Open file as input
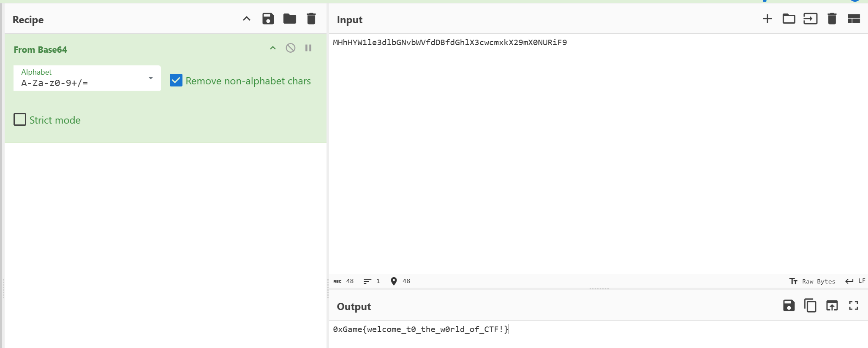The height and width of the screenshot is (348, 868). click(x=811, y=19)
